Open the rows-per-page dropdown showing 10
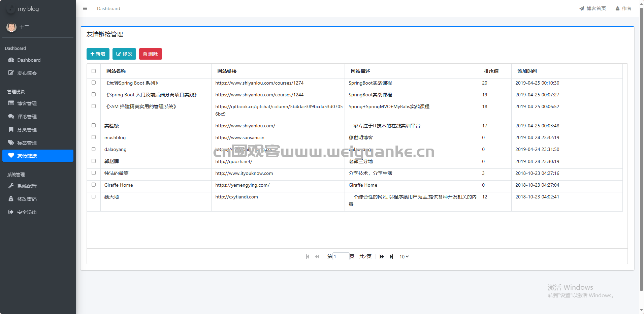This screenshot has width=644, height=314. coord(404,256)
